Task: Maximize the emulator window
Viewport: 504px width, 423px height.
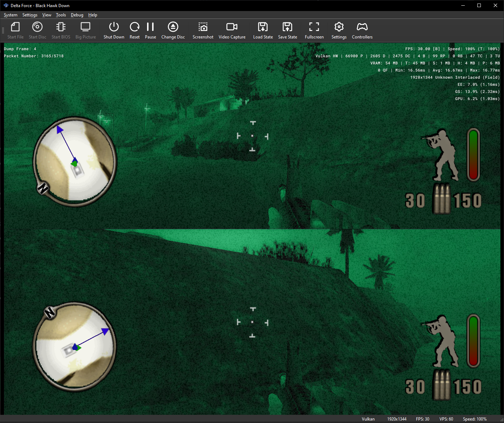Action: 479,5
